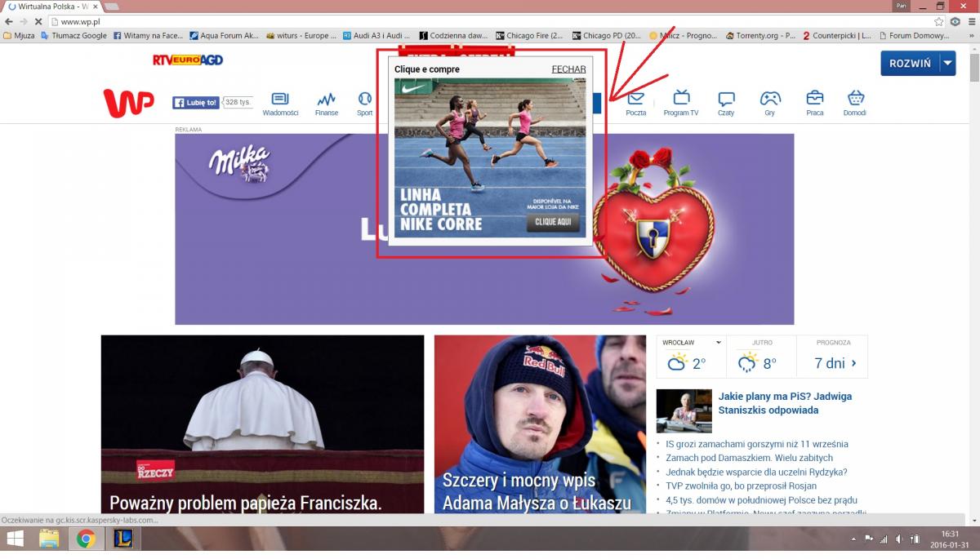Viewport: 980px width, 559px height.
Task: Open the Mjuza bookmark folder
Action: click(20, 36)
